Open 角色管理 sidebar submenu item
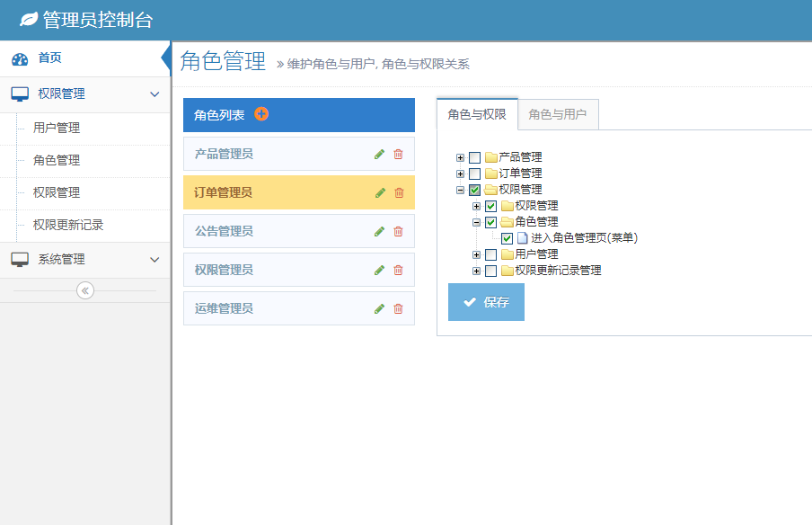812x525 pixels. pyautogui.click(x=85, y=161)
